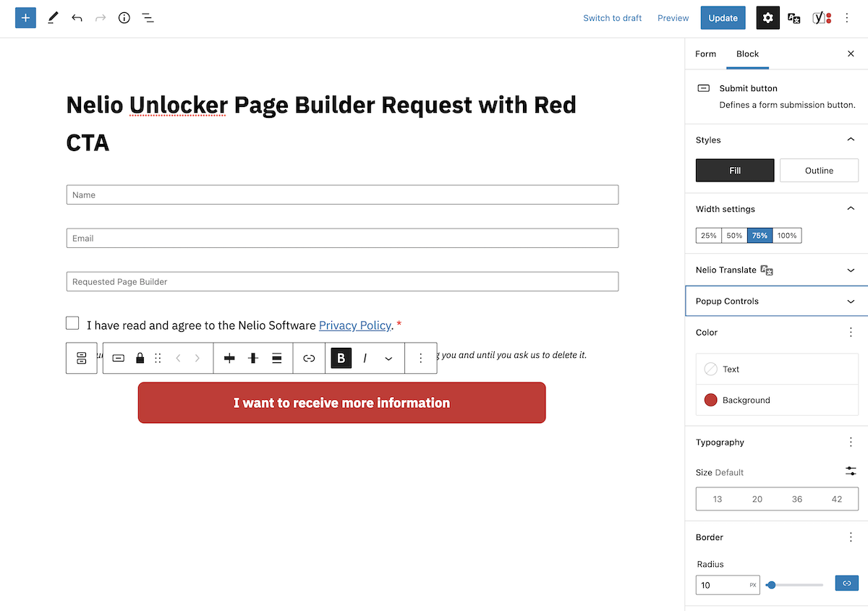The height and width of the screenshot is (611, 868).
Task: Select the Outline button style
Action: coord(819,171)
